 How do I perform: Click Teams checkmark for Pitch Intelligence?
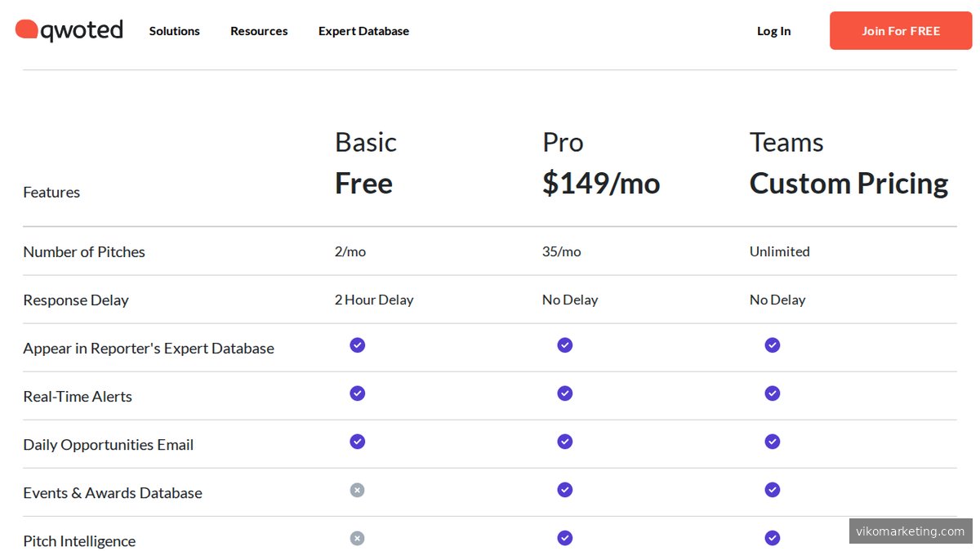coord(772,538)
